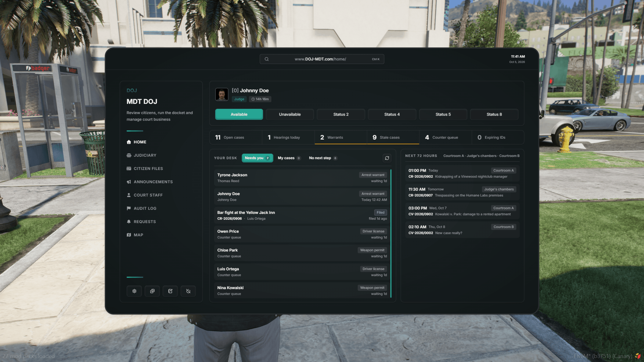644x362 pixels.
Task: Open the JUDICIARY section
Action: click(142, 155)
